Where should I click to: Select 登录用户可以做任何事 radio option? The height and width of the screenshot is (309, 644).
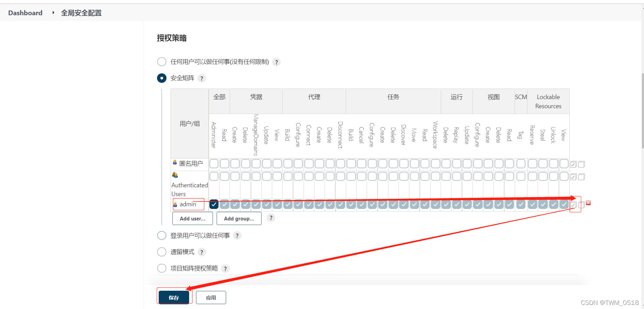(x=162, y=235)
